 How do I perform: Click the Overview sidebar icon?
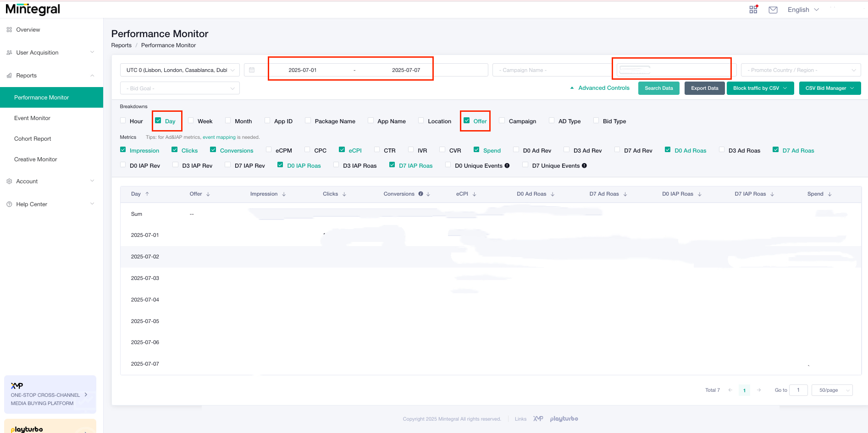click(9, 29)
